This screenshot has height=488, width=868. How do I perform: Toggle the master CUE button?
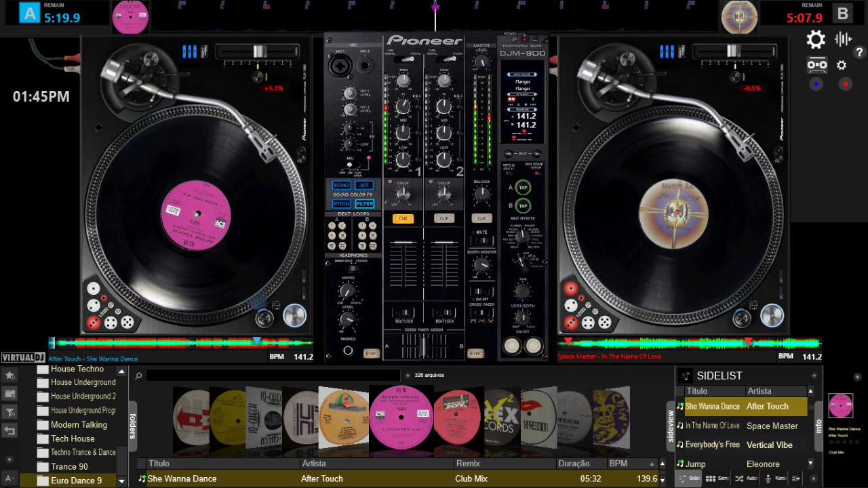(x=481, y=218)
